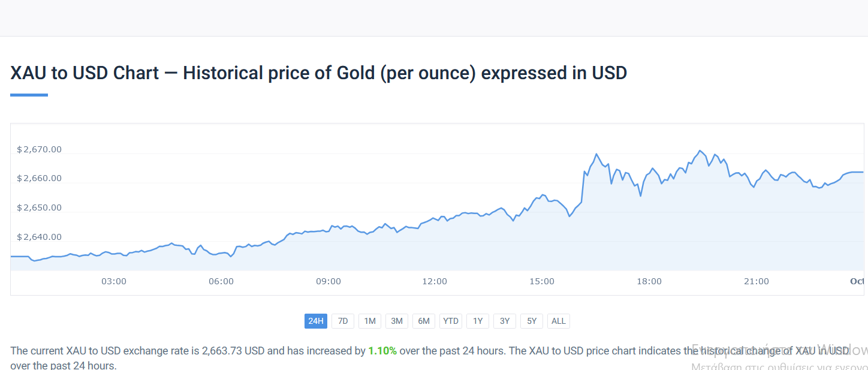Select the 24H time range button
868x370 pixels.
[316, 321]
